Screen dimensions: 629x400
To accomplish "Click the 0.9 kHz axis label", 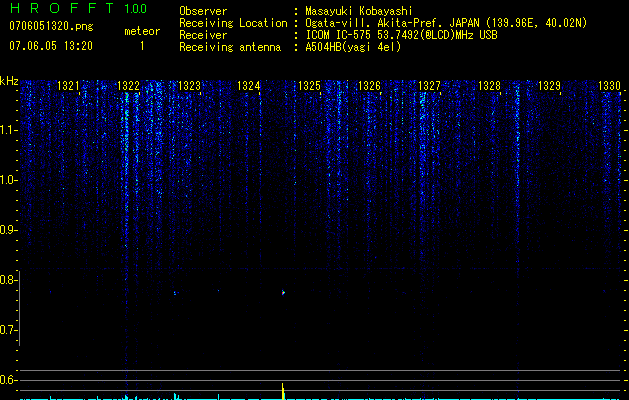I will pyautogui.click(x=9, y=230).
